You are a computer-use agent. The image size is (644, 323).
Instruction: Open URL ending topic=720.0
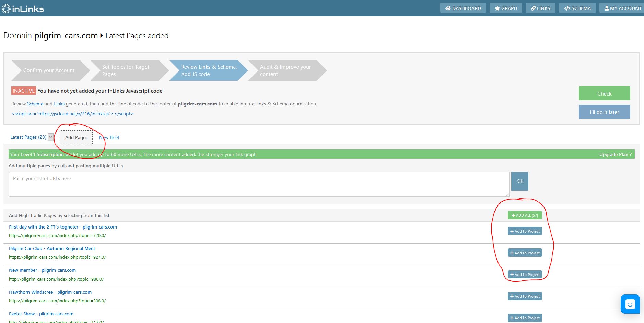pos(57,236)
